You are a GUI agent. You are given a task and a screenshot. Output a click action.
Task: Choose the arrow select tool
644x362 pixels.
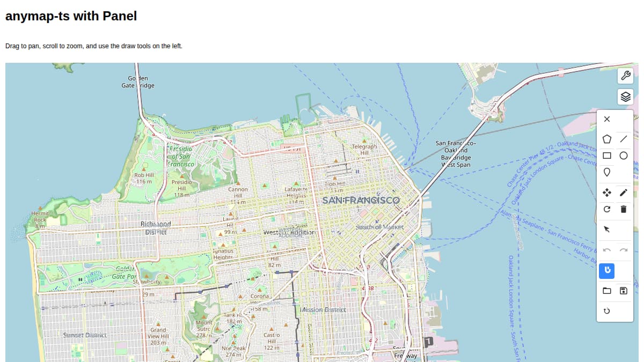(x=607, y=230)
